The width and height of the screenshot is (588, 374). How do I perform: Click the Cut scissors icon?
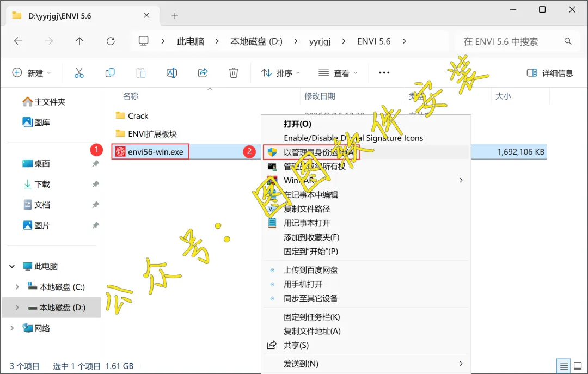(79, 73)
